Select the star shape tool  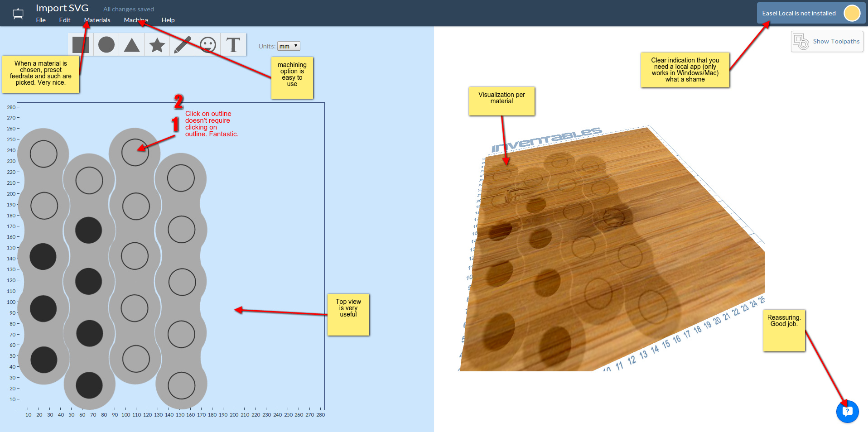point(157,45)
